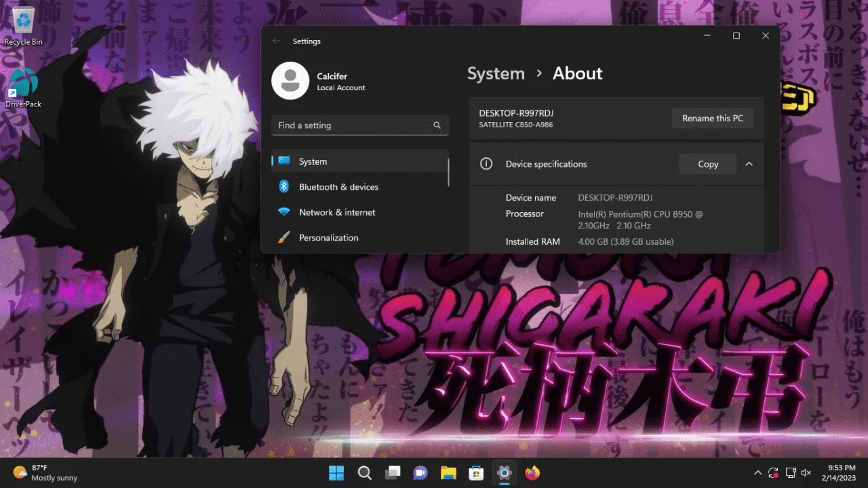Click the Calcifer account avatar
Screen dimensions: 868x488
point(290,81)
